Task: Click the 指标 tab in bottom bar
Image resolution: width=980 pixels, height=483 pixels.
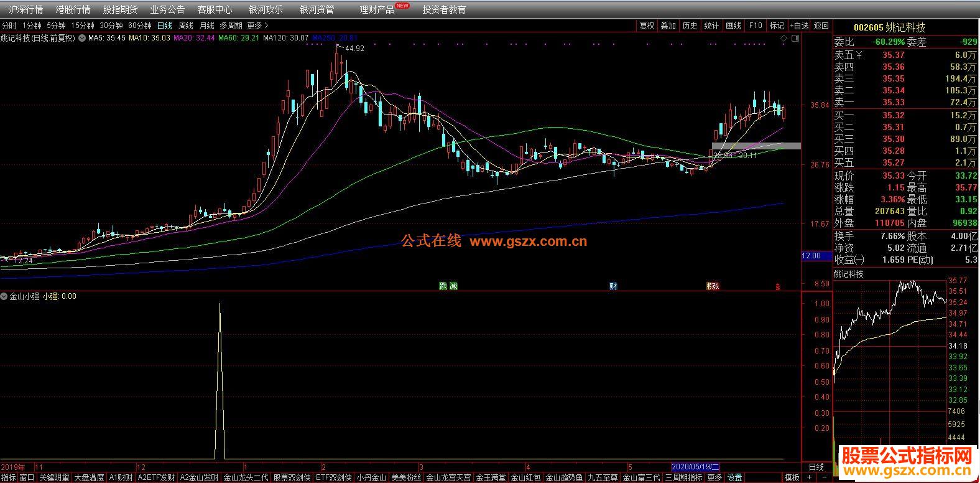Action: (9, 477)
